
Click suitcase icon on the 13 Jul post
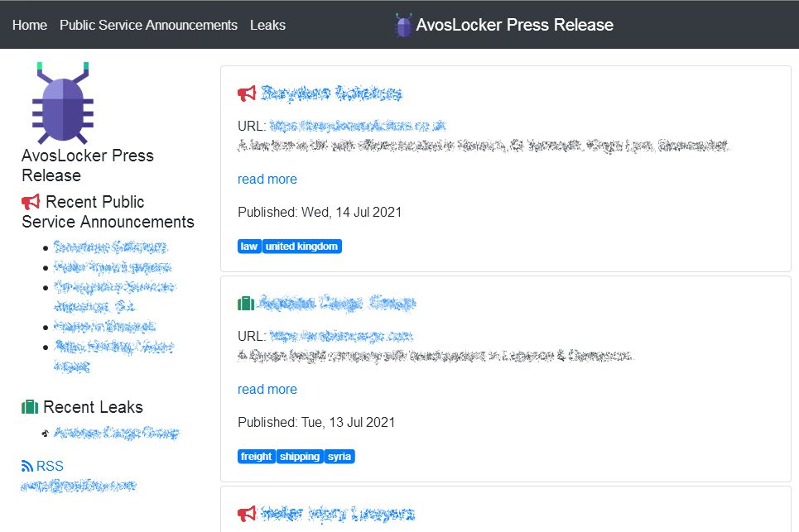246,304
